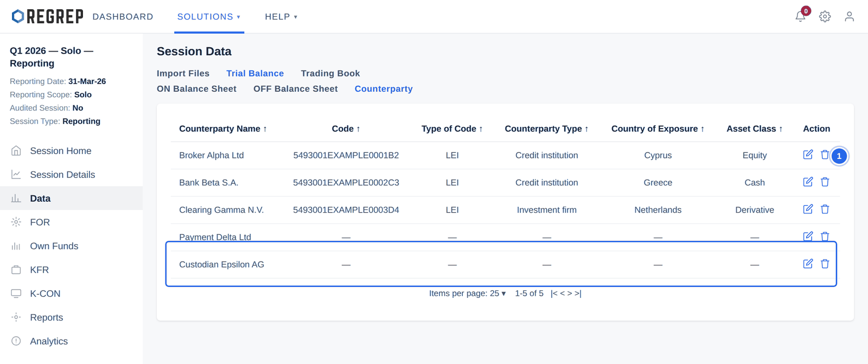The height and width of the screenshot is (364, 868).
Task: Click the Greece country cell
Action: (658, 183)
